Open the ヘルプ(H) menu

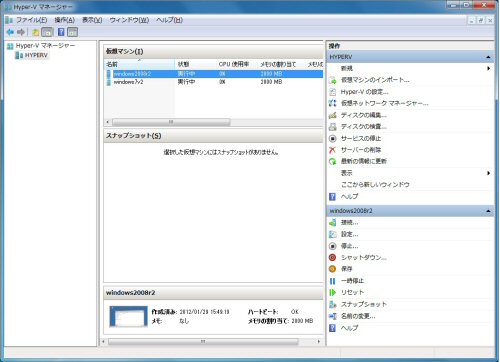169,20
